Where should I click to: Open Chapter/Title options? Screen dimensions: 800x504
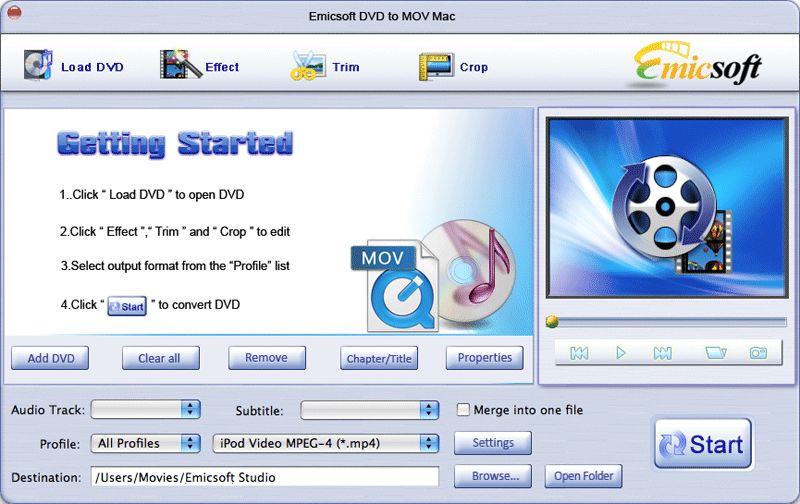[379, 358]
